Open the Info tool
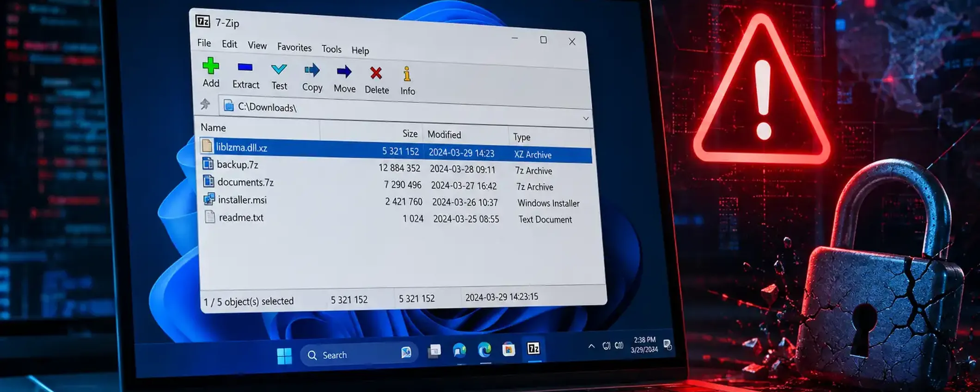The width and height of the screenshot is (980, 392). (x=407, y=74)
